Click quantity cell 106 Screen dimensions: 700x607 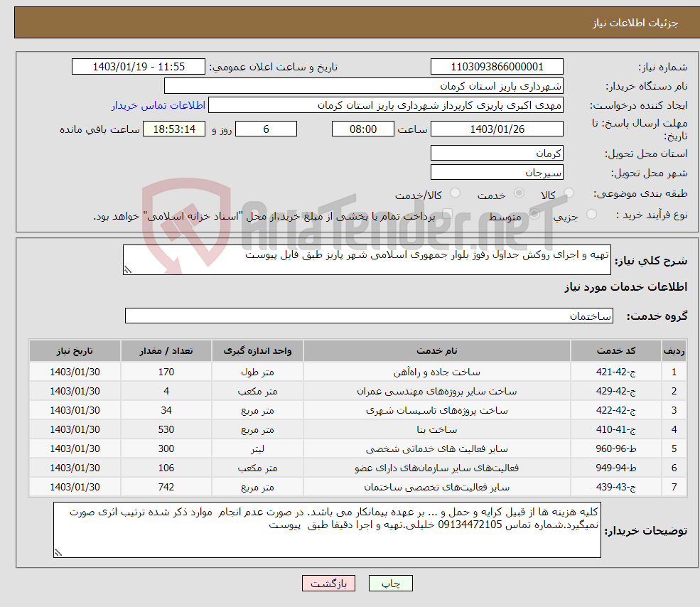point(166,468)
